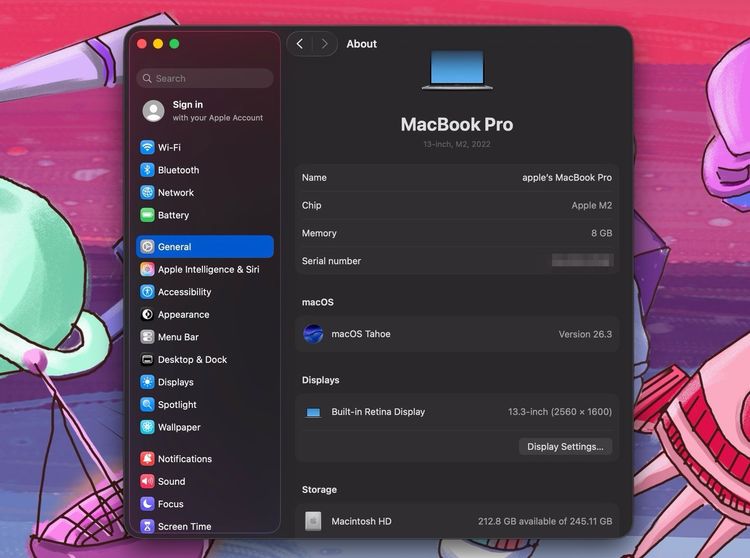Click the Sound speaker icon
750x558 pixels.
[x=147, y=481]
